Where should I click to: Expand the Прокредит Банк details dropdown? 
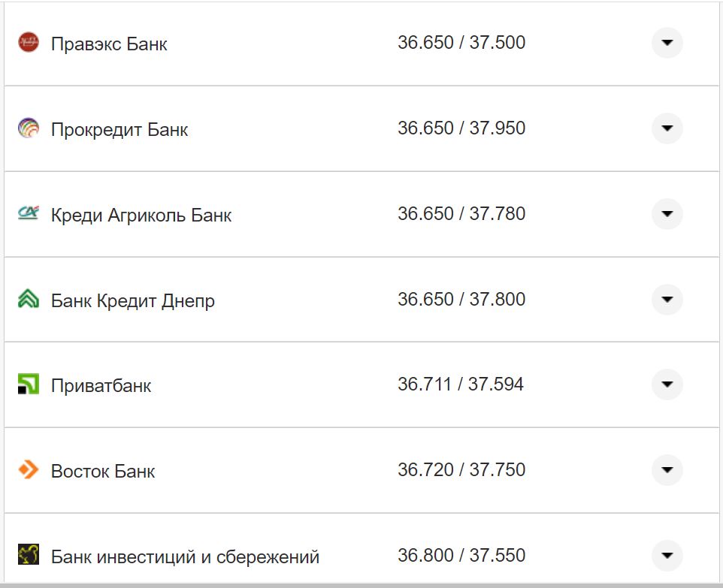[667, 128]
